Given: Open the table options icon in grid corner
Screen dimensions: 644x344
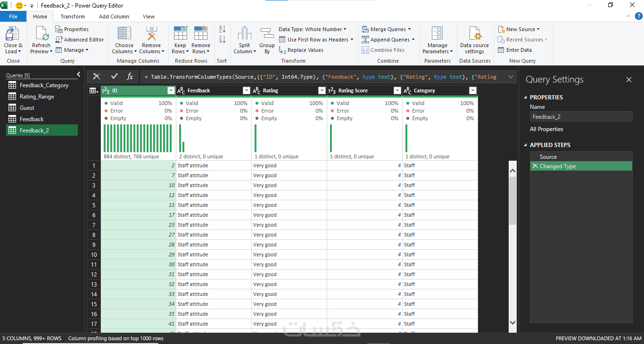Looking at the screenshot, I should click(x=94, y=90).
